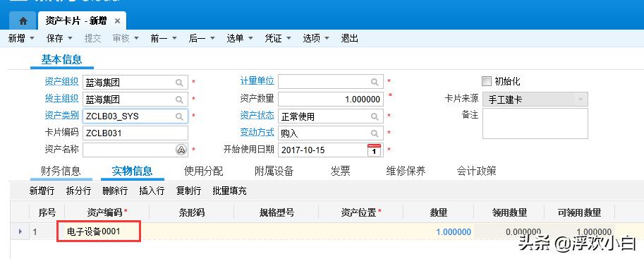Image resolution: width=644 pixels, height=259 pixels.
Task: Open lookup for 变动方式 field
Action: 375,133
